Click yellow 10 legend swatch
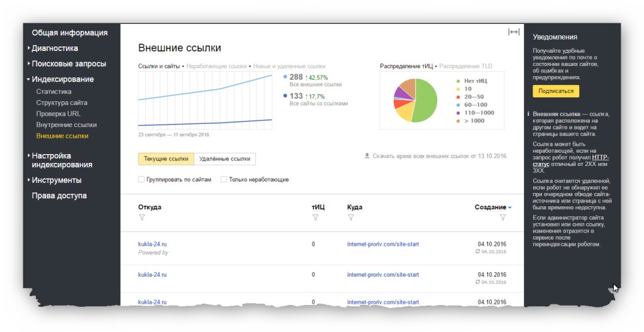Image resolution: width=644 pixels, height=332 pixels. point(458,89)
